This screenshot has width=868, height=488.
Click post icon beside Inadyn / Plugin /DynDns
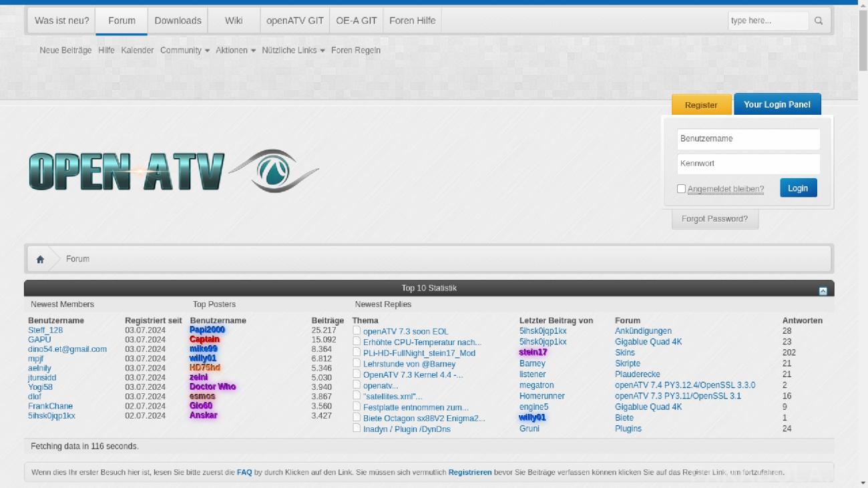coord(357,428)
